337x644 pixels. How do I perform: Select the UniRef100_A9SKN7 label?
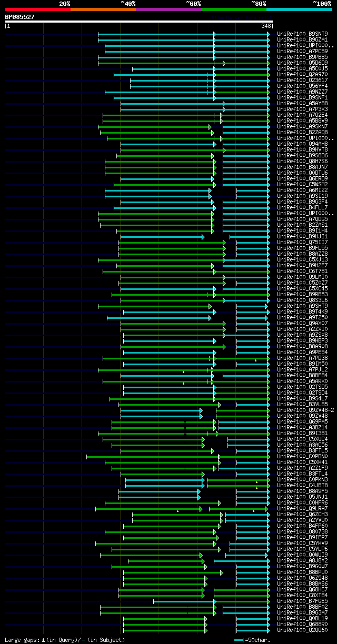pos(302,126)
